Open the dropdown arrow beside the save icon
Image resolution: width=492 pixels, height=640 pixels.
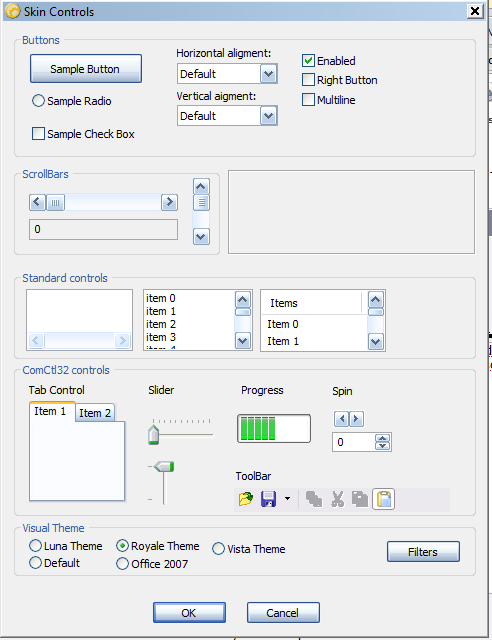point(287,498)
